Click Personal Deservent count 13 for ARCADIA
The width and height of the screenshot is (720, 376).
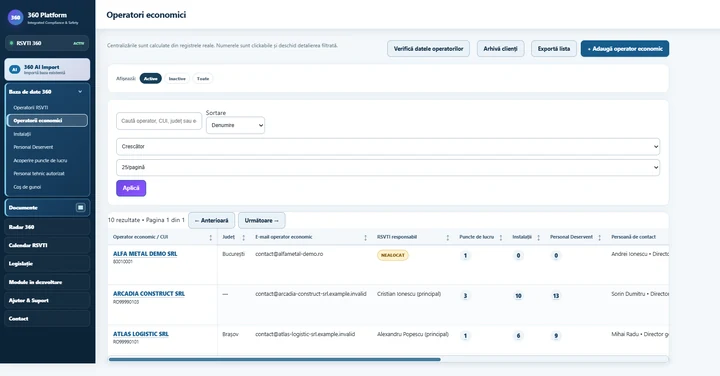click(x=556, y=296)
